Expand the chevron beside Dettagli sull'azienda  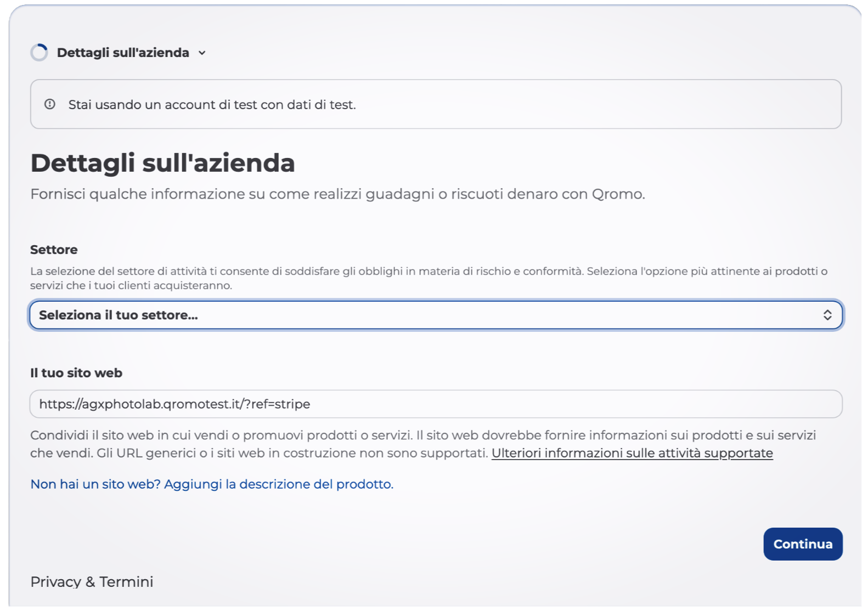(202, 53)
